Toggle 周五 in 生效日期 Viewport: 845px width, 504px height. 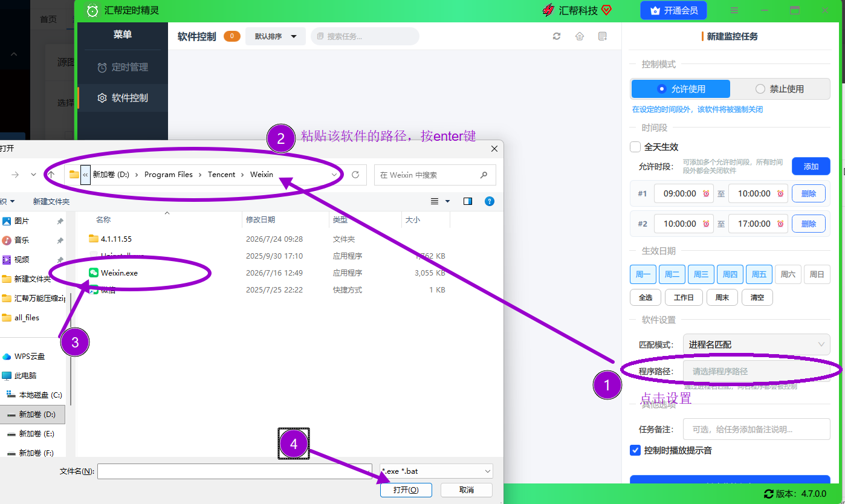(759, 274)
